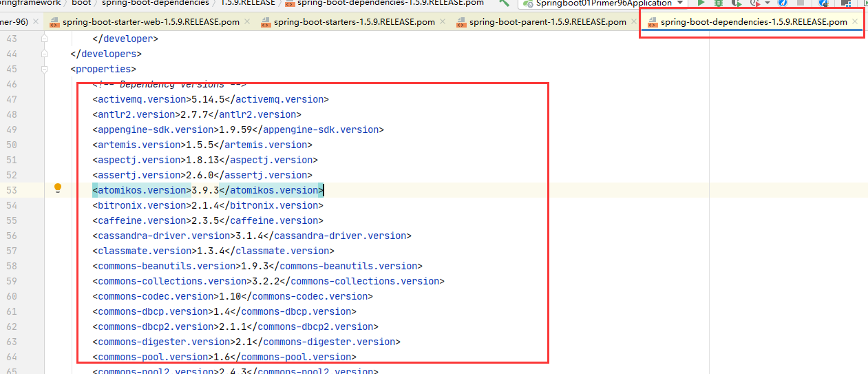
Task: Click the commons-digester.version 2.1 line
Action: (246, 342)
